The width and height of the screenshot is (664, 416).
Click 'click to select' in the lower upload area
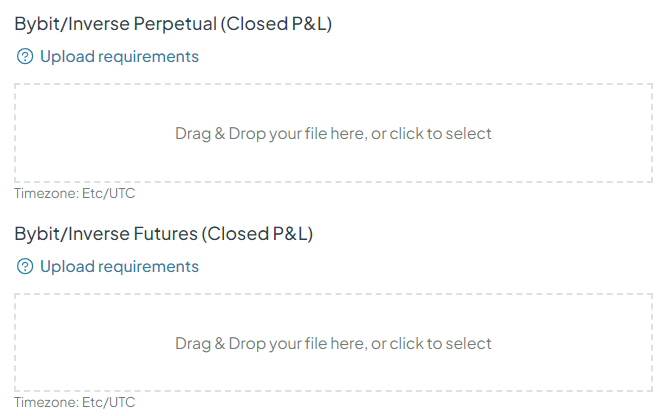coord(440,344)
